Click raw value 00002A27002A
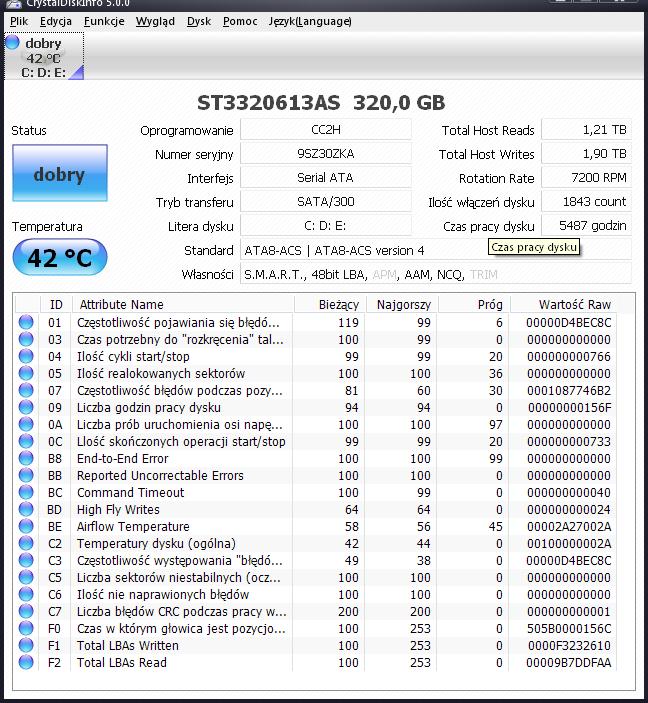 (569, 526)
